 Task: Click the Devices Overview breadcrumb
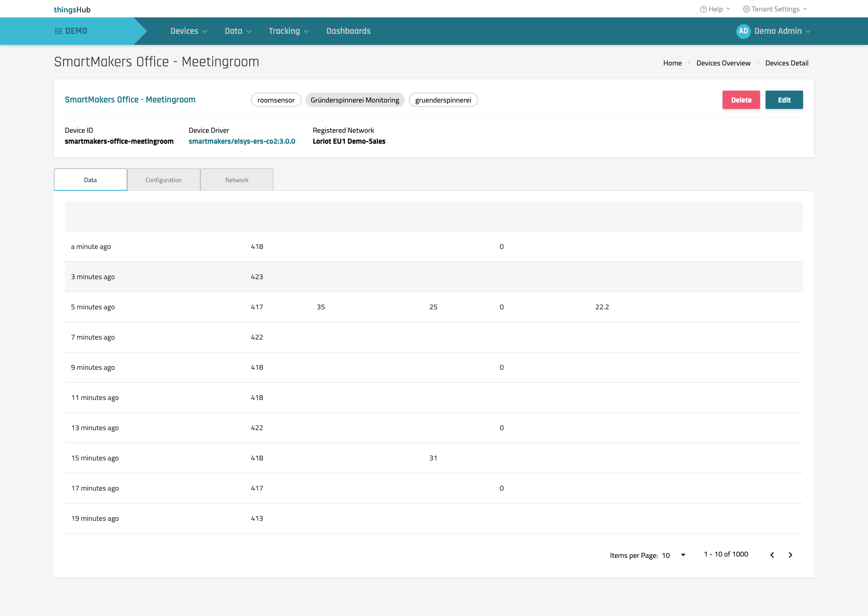coord(723,63)
